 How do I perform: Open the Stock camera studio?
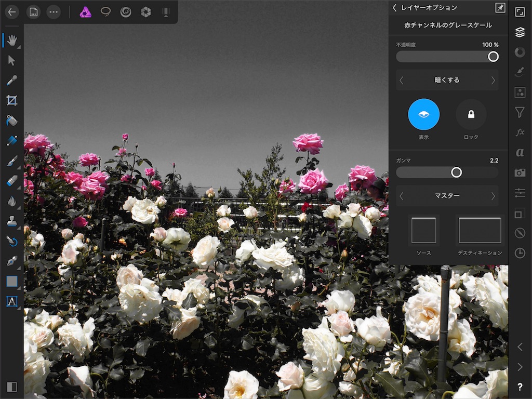[520, 172]
